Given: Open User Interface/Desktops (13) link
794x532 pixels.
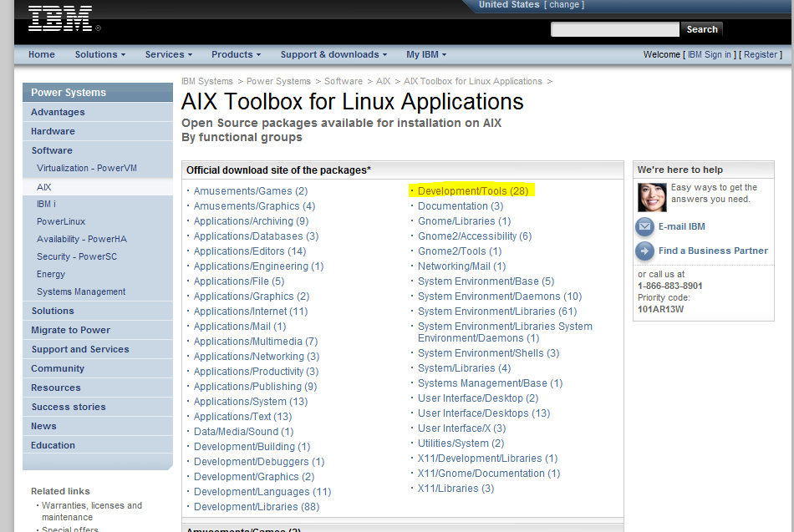Looking at the screenshot, I should 484,413.
